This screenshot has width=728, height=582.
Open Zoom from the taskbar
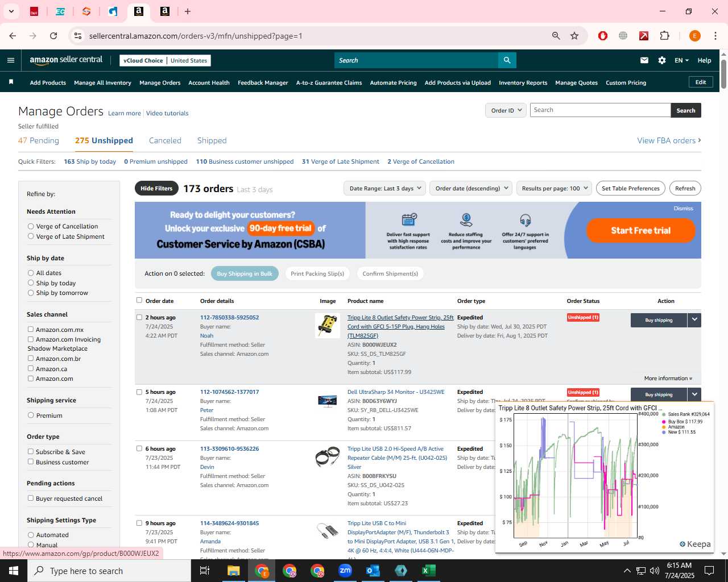tap(345, 571)
